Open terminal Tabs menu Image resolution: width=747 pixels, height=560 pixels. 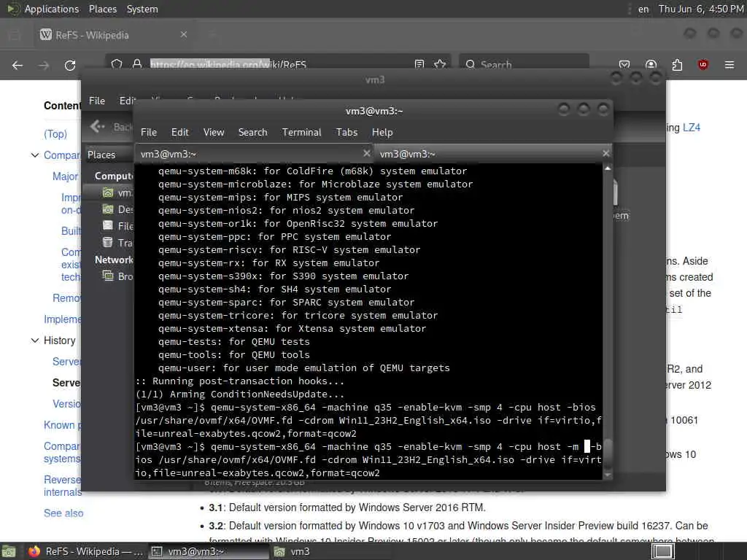347,133
